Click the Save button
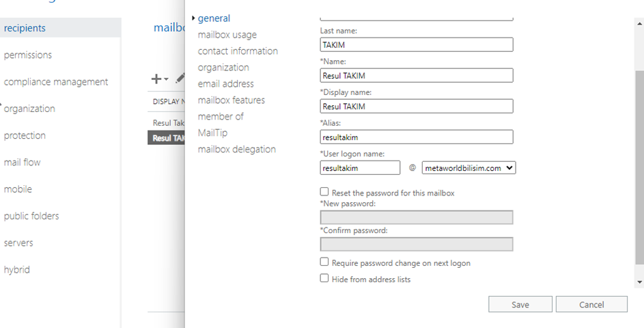The image size is (644, 328). pyautogui.click(x=520, y=305)
